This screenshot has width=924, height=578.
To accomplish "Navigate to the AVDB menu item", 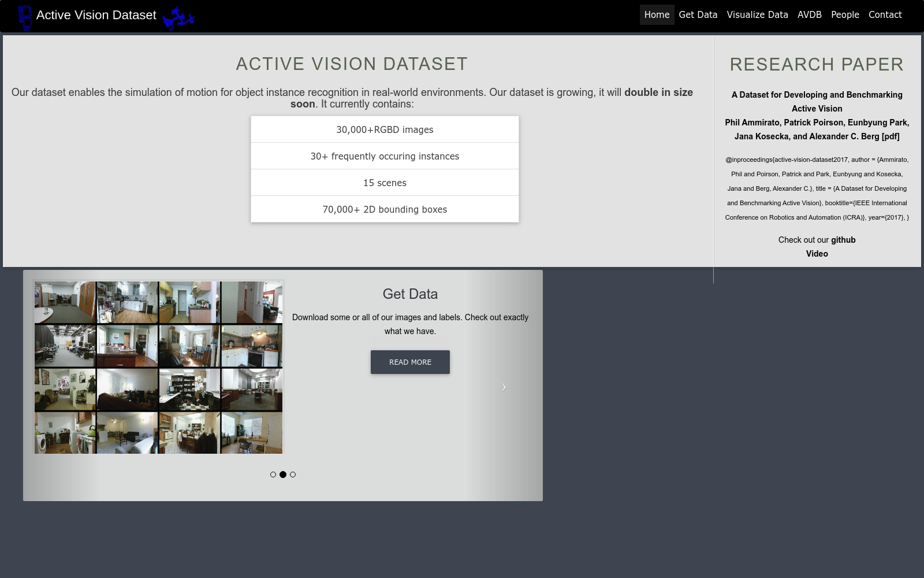I will pyautogui.click(x=809, y=15).
